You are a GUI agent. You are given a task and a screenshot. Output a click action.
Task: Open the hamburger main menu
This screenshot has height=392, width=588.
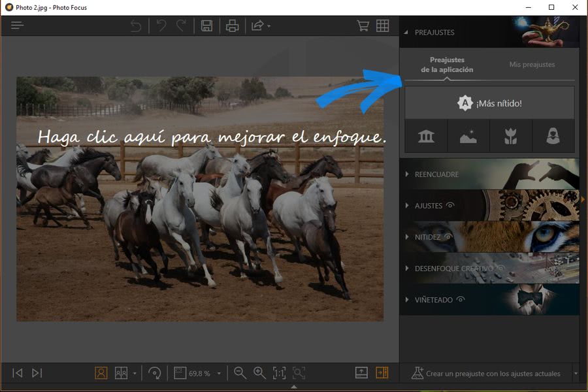(17, 25)
